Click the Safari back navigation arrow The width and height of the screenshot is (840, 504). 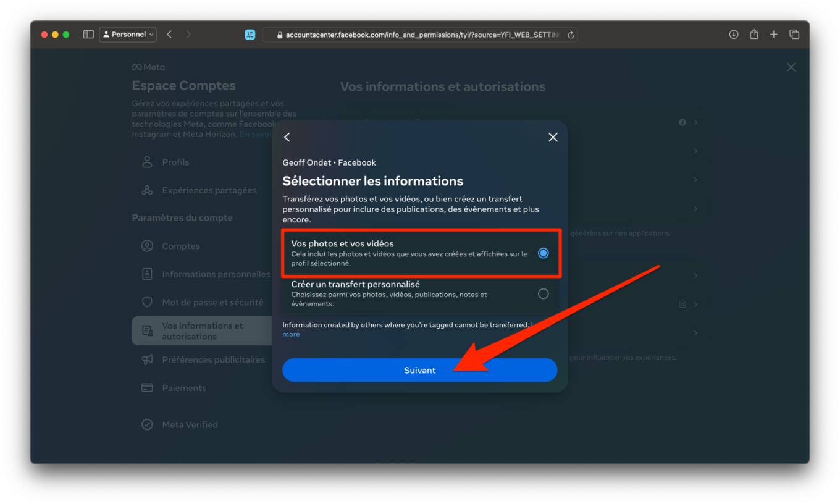click(x=169, y=35)
